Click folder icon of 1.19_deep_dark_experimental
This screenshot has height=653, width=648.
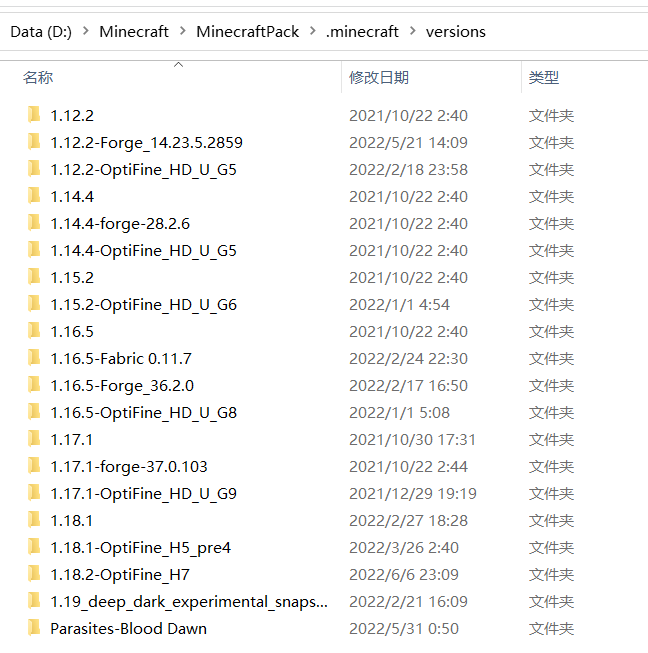(34, 601)
